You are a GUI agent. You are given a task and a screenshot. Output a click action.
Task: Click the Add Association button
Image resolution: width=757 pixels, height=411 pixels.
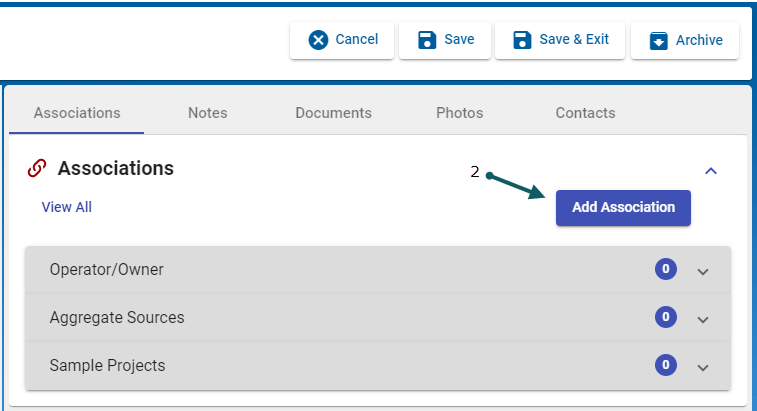tap(623, 207)
